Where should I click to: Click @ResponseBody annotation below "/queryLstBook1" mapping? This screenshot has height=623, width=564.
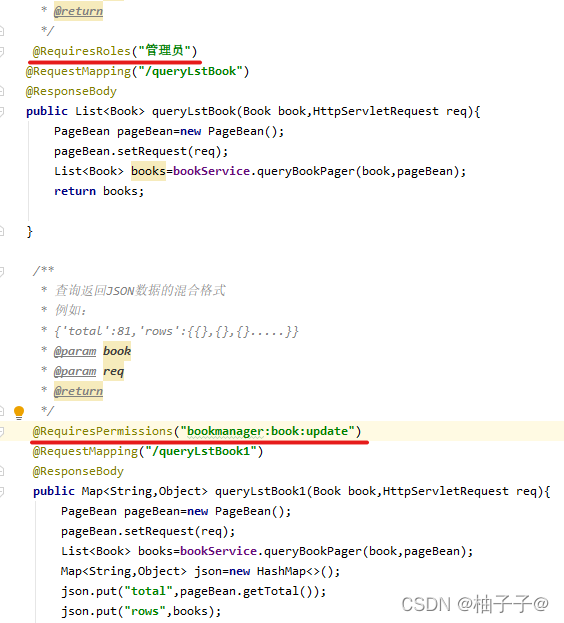pyautogui.click(x=78, y=472)
